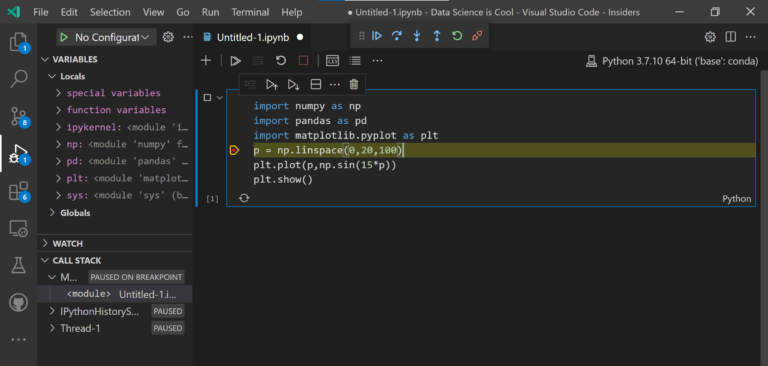This screenshot has width=768, height=366.
Task: Select the Untitled-1.ipynb tab
Action: pos(253,37)
